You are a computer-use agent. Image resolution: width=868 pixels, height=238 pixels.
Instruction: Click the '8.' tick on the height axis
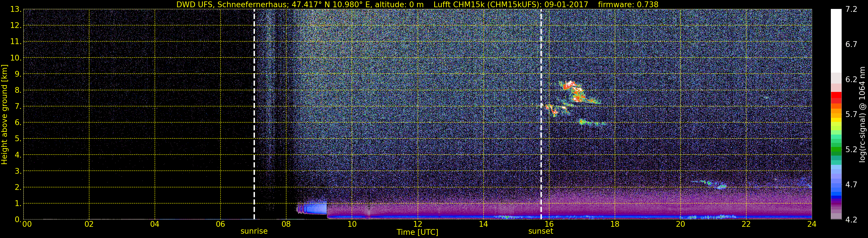pyautogui.click(x=18, y=90)
